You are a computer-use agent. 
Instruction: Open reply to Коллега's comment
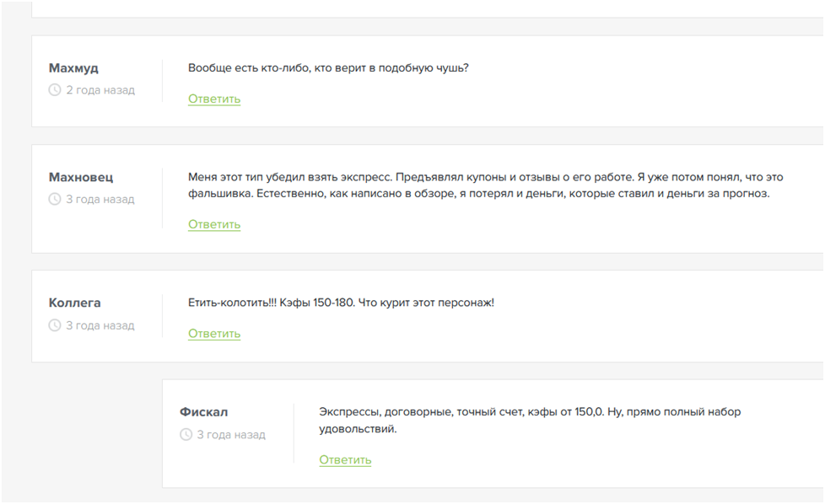click(214, 333)
